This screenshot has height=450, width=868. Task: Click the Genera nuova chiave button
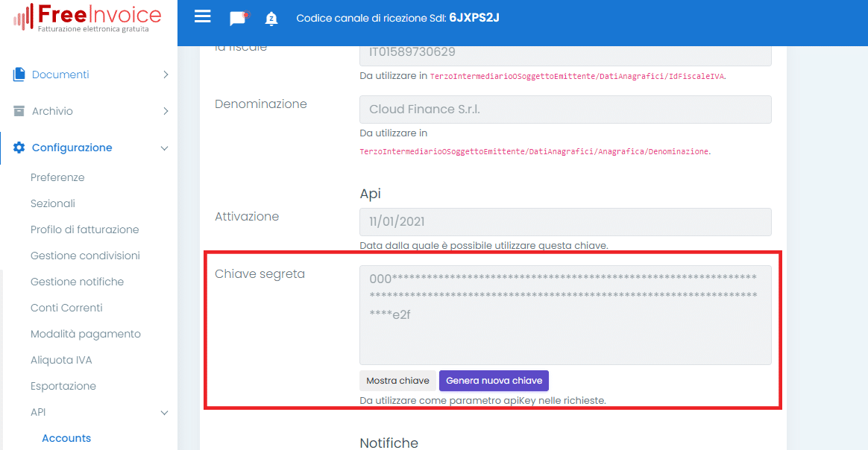[x=494, y=381]
